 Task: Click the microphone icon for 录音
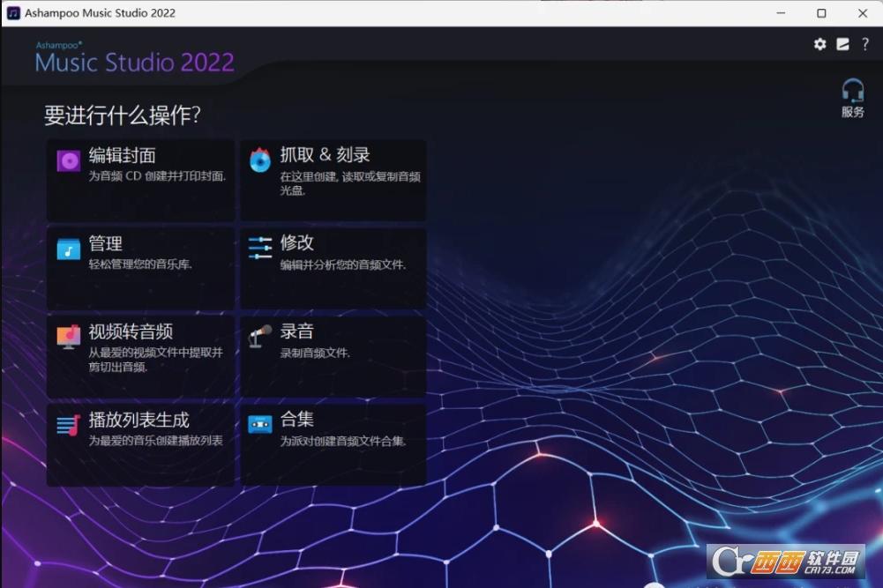(x=260, y=337)
